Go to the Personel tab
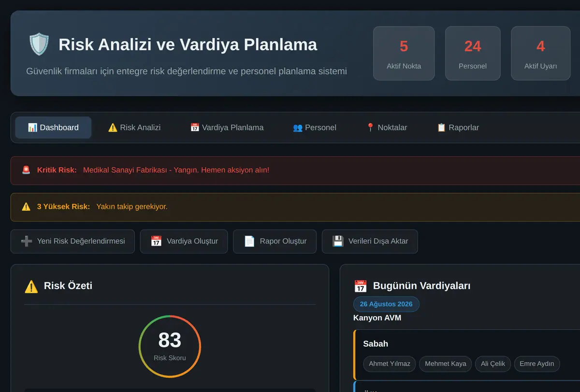Image resolution: width=580 pixels, height=392 pixels. (x=315, y=128)
